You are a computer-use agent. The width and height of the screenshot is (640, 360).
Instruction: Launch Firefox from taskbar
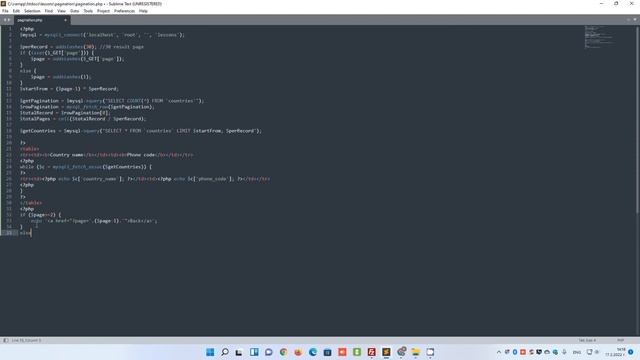(298, 352)
